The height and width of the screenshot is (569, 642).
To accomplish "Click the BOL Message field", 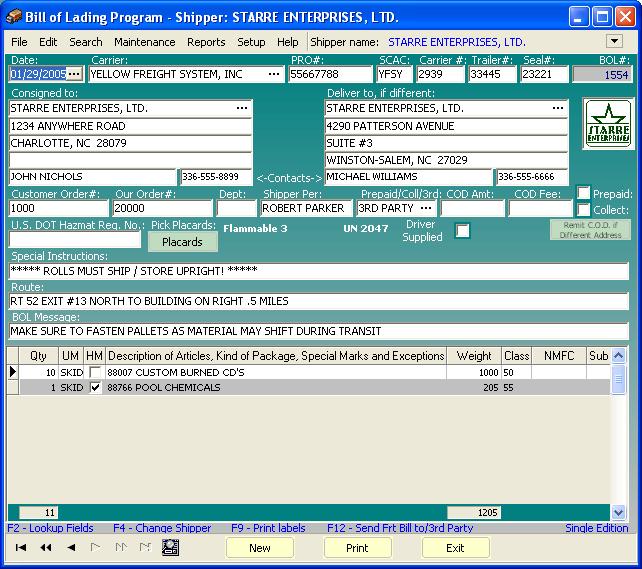I will coord(319,331).
